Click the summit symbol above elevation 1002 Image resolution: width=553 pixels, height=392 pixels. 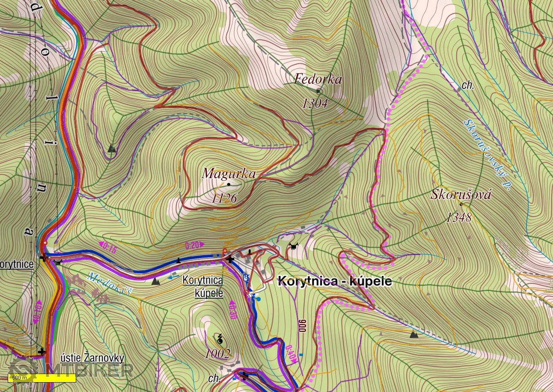[220, 340]
